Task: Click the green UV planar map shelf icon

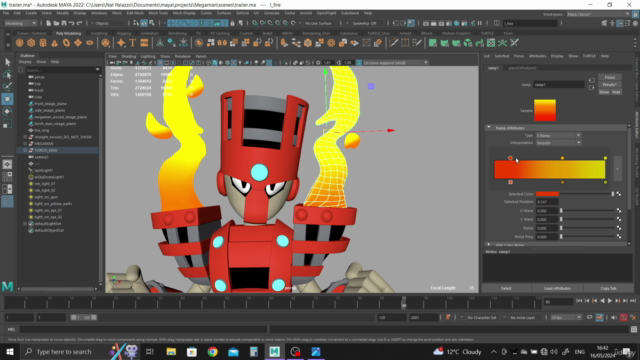Action: point(433,43)
